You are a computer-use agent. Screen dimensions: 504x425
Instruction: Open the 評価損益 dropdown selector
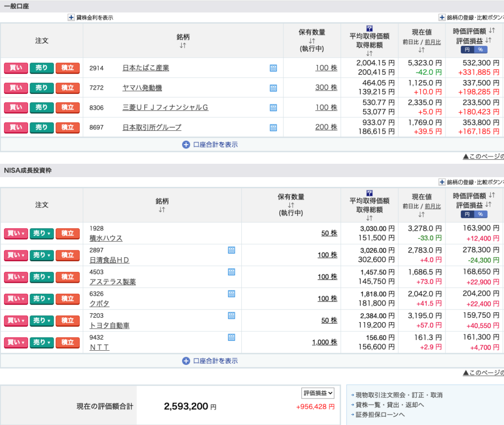(x=318, y=393)
